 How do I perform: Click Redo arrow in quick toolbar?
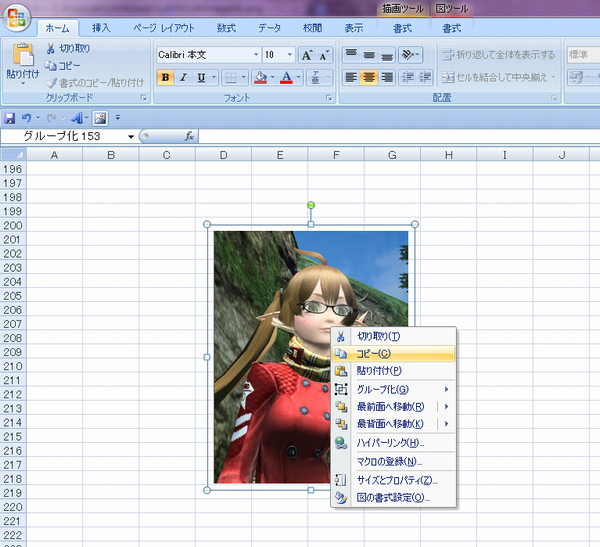point(51,118)
